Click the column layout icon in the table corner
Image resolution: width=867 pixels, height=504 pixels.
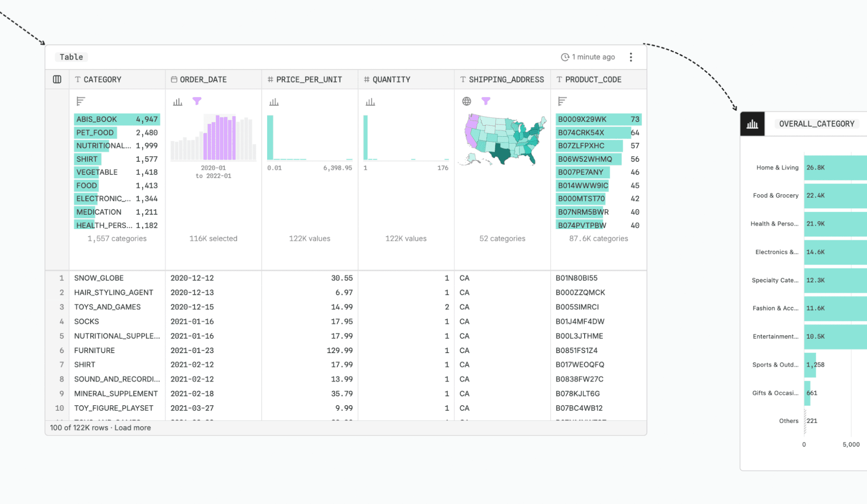click(57, 79)
